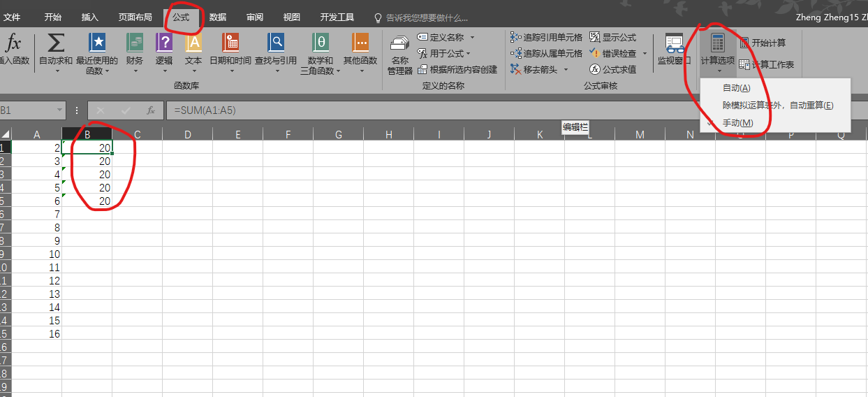Image resolution: width=868 pixels, height=397 pixels.
Task: Open the Watch Window (监视窗口)
Action: tap(674, 49)
